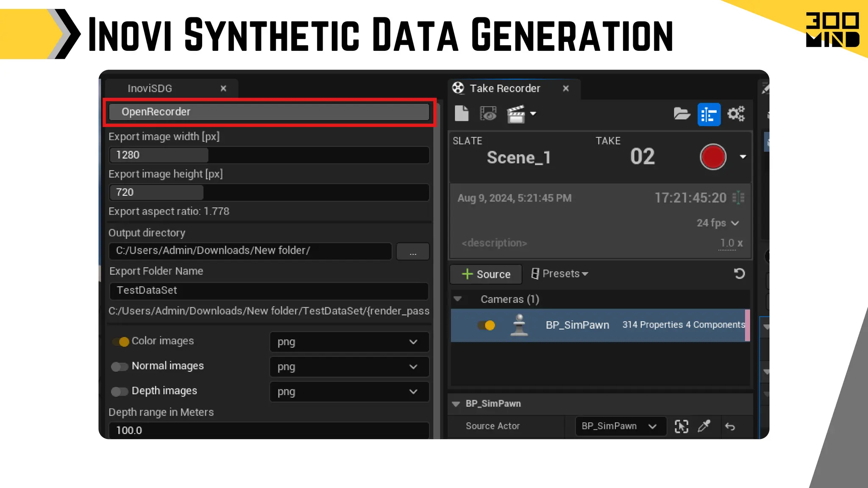
Task: Open the Presets dropdown
Action: [559, 274]
